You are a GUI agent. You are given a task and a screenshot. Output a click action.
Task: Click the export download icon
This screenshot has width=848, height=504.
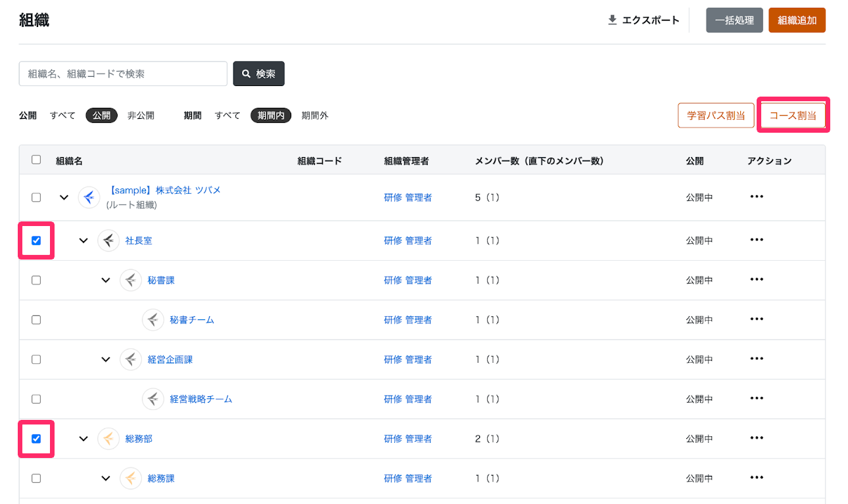pos(612,20)
